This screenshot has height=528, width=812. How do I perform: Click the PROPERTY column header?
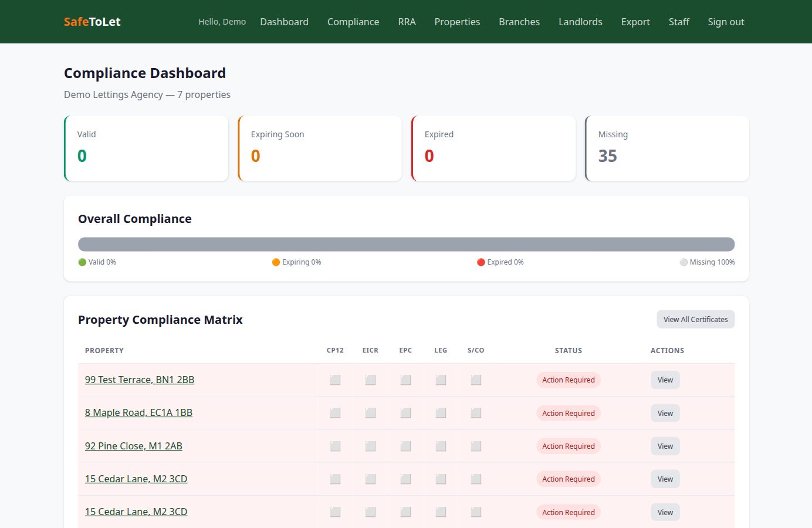104,351
